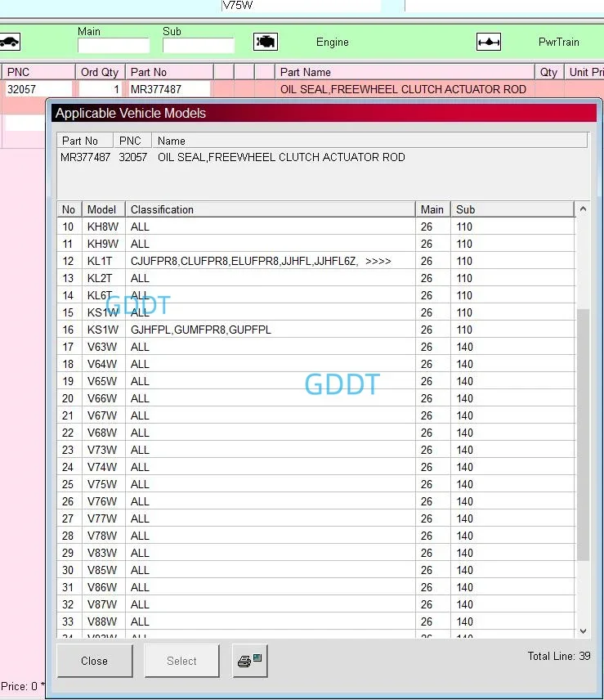This screenshot has width=604, height=700.
Task: Click the Ord Qty field showing 1
Action: point(100,89)
